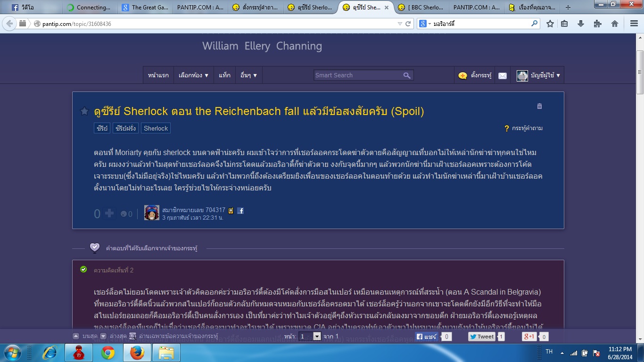The image size is (644, 362).
Task: Open the ซีรีย์ฝรั่ง tag
Action: (125, 128)
